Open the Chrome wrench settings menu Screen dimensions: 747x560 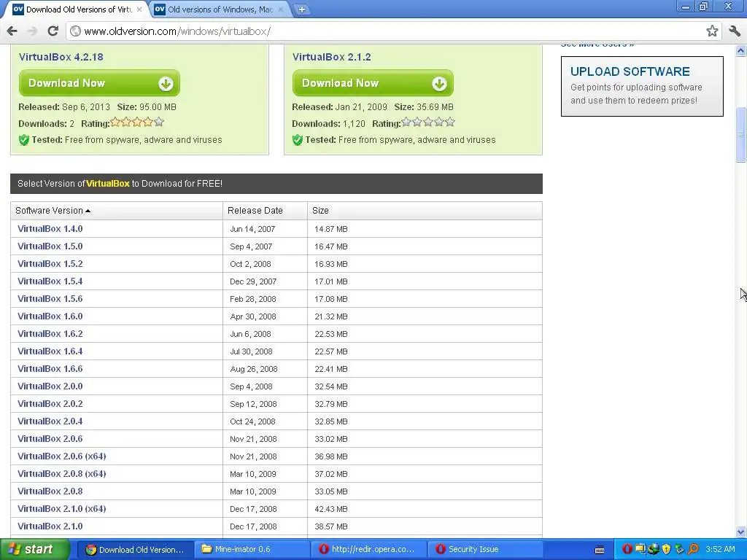tap(735, 31)
